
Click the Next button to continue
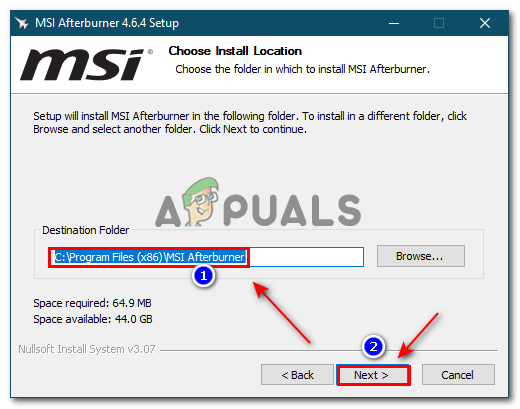[373, 375]
